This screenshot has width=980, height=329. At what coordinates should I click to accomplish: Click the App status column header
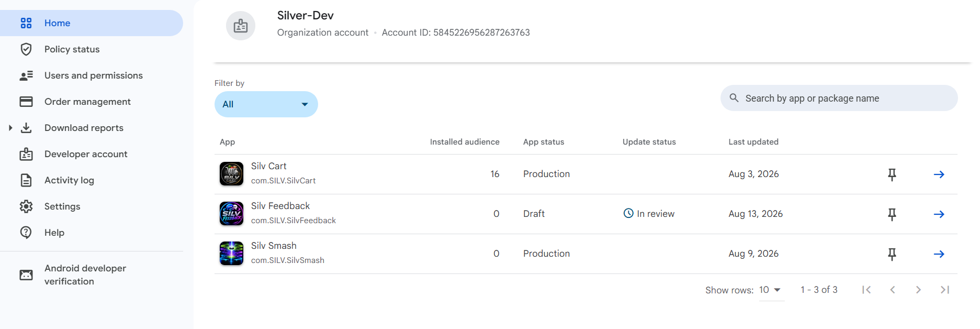tap(544, 142)
